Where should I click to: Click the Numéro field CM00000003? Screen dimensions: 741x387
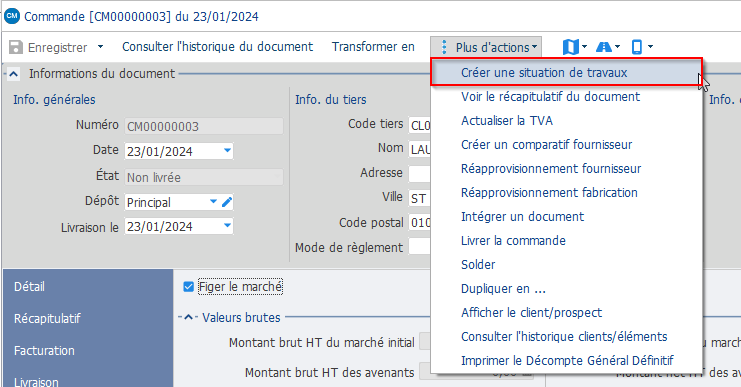[x=204, y=126]
